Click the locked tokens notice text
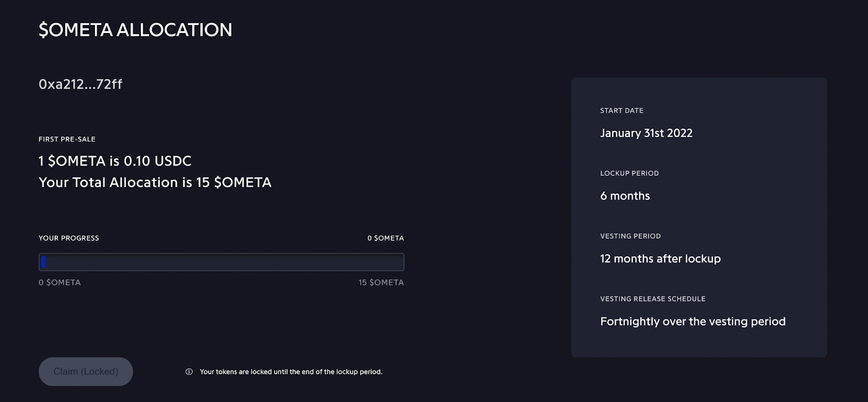 pyautogui.click(x=291, y=372)
